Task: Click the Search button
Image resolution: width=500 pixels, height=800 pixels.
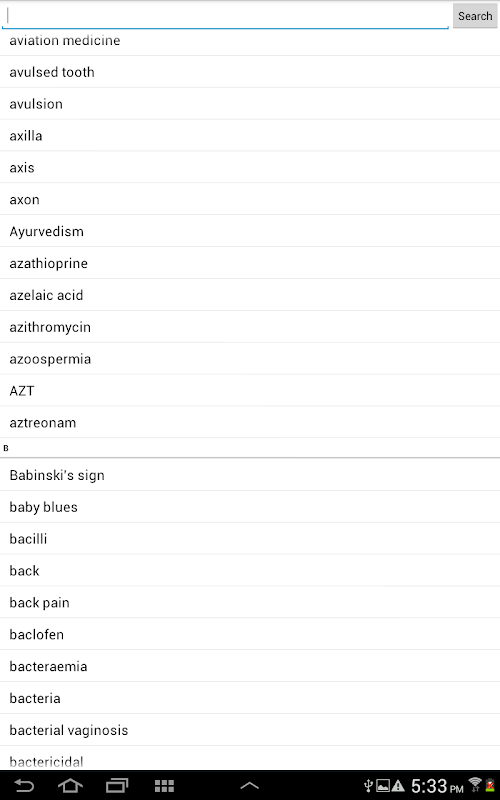Action: 475,16
